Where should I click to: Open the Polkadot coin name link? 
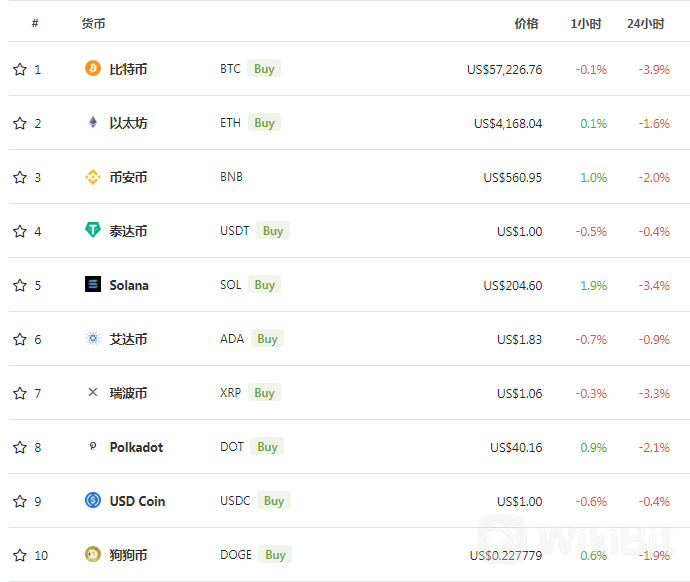(136, 447)
